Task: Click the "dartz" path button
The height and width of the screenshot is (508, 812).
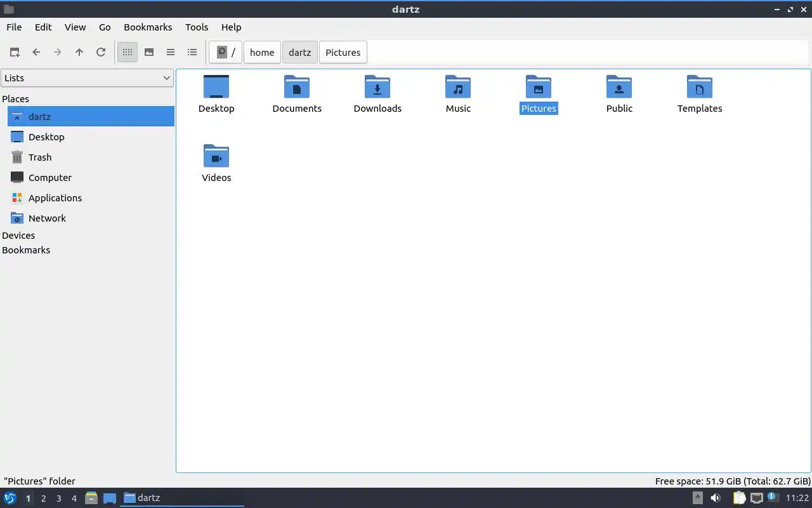Action: 300,53
